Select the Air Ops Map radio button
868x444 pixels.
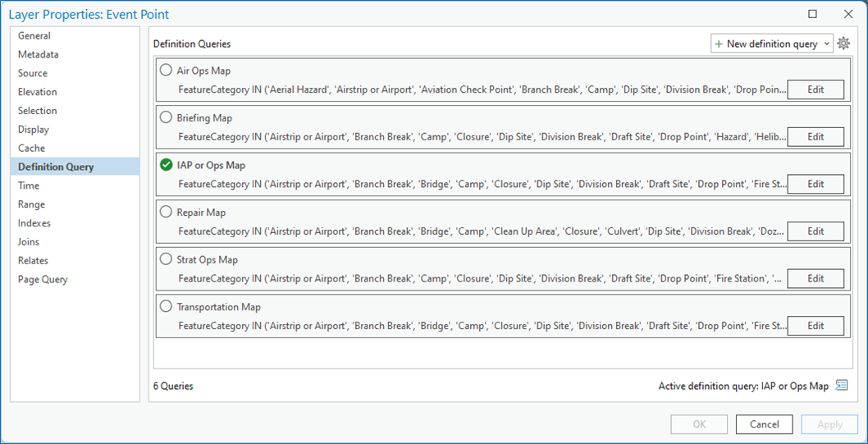click(167, 71)
